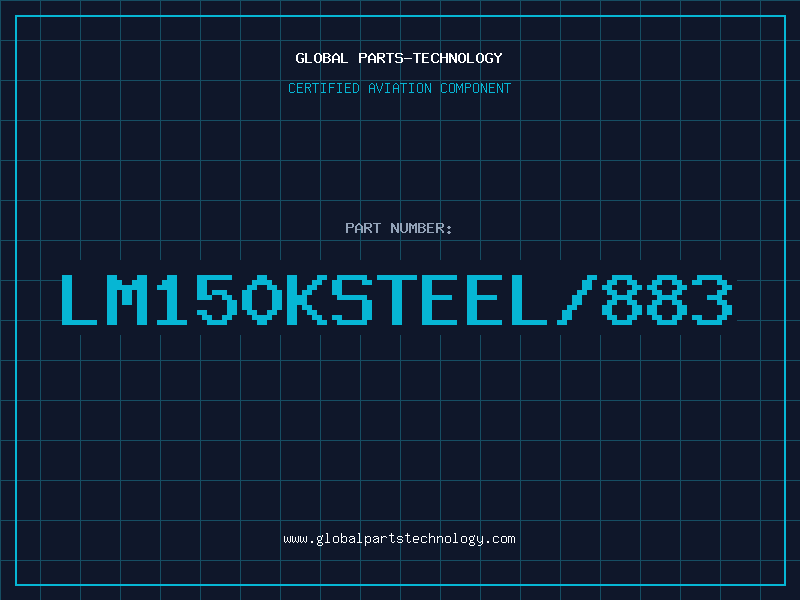Screen dimensions: 800x600
Task: Select the CERTIFIED AVIATION COMPONENT subtitle
Action: [399, 88]
